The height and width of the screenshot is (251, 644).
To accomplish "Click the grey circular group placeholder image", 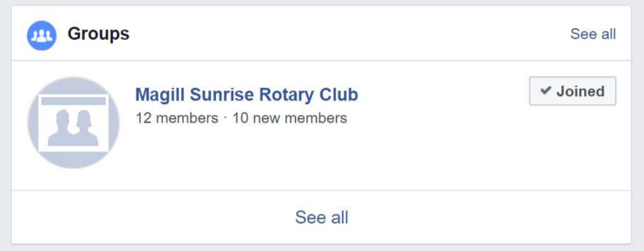I will [73, 122].
